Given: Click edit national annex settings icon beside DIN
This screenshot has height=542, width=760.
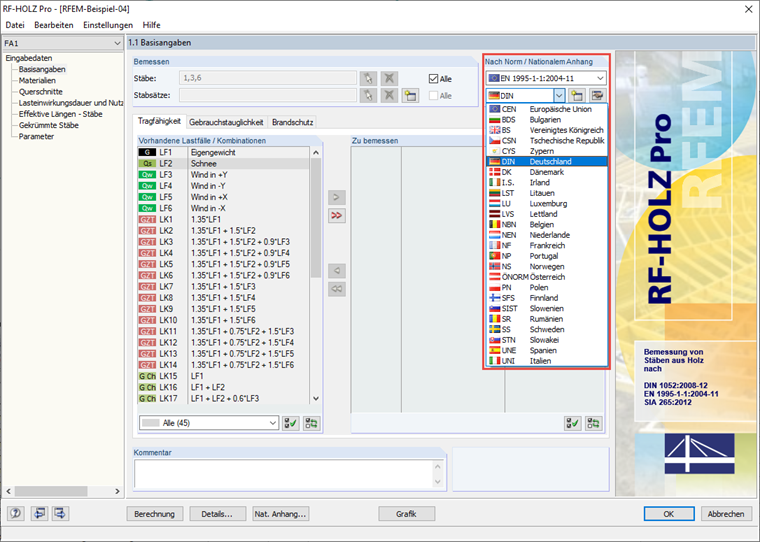Looking at the screenshot, I should [x=597, y=96].
